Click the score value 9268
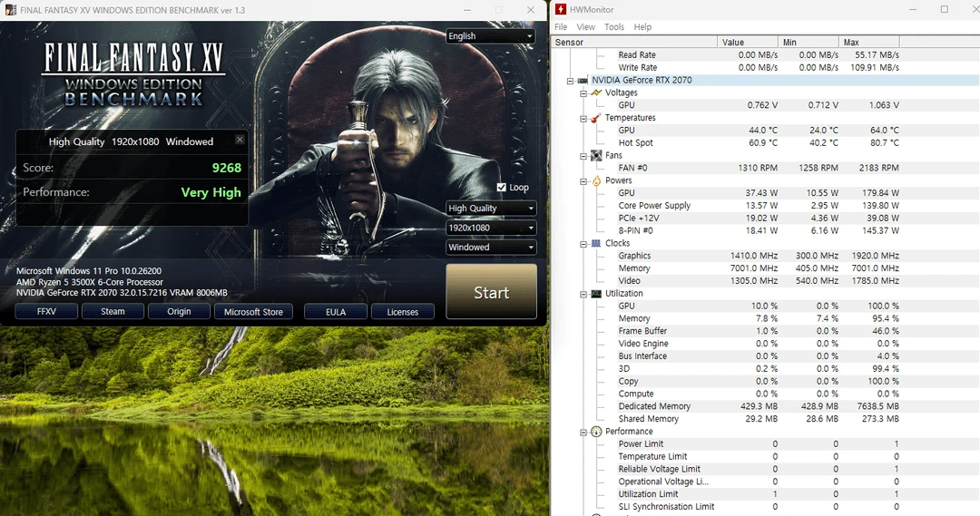Viewport: 980px width, 516px height. pos(226,168)
